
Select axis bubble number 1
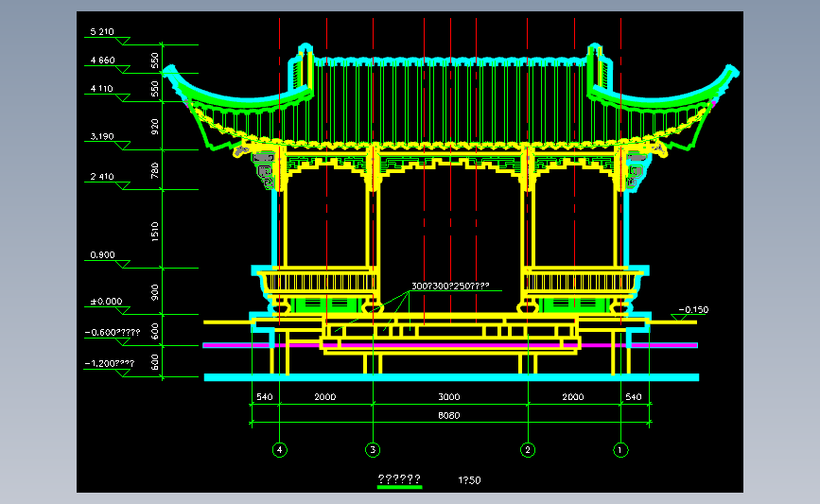tap(620, 449)
